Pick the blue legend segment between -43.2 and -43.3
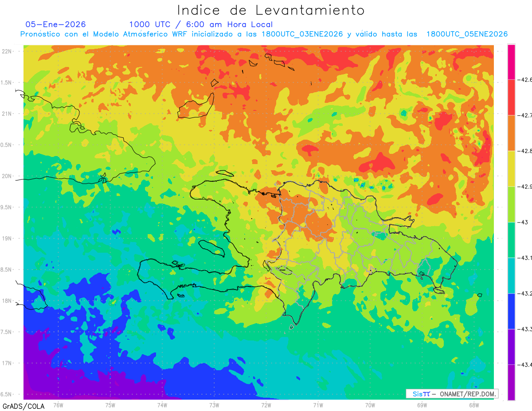The height and width of the screenshot is (411, 532). [x=511, y=311]
